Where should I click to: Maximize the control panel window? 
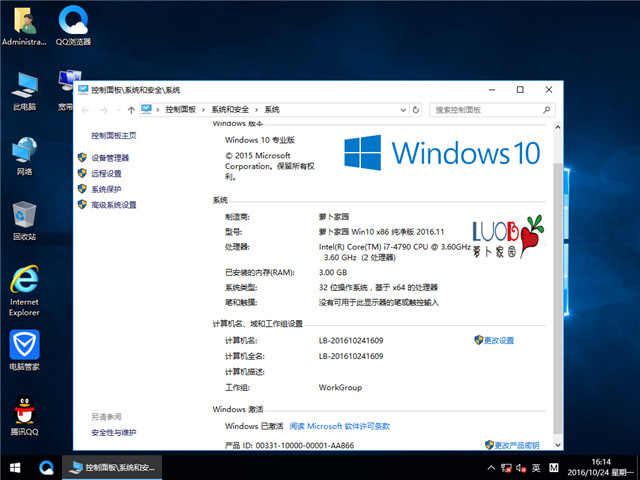coord(520,90)
